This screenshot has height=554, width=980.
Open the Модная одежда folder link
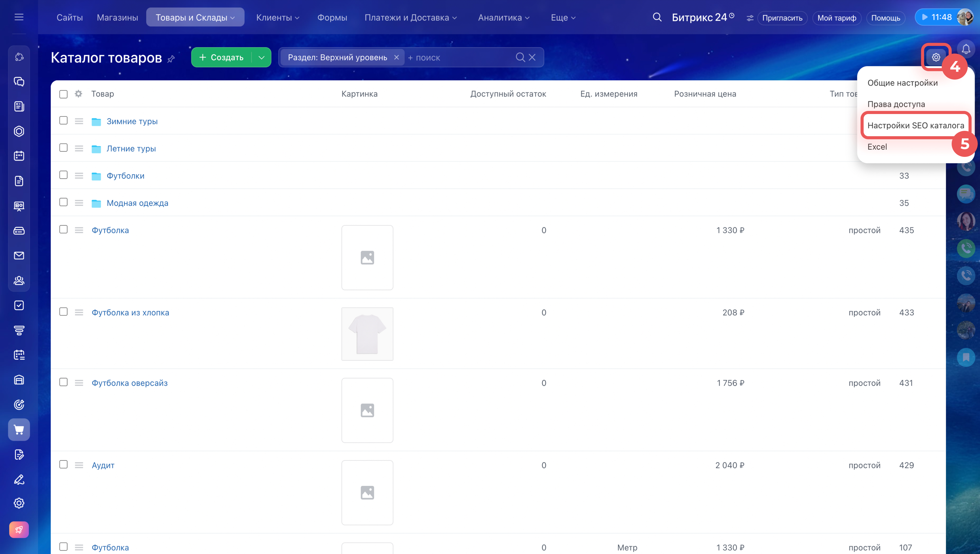point(137,203)
